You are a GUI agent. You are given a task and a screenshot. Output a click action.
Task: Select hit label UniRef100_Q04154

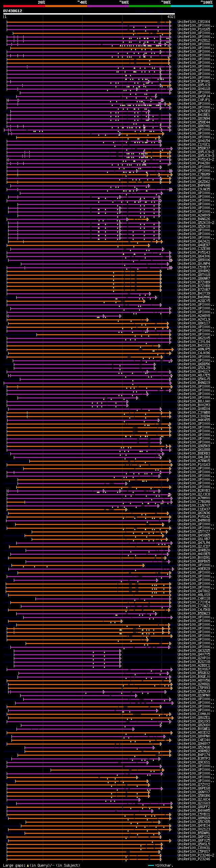tap(194, 141)
